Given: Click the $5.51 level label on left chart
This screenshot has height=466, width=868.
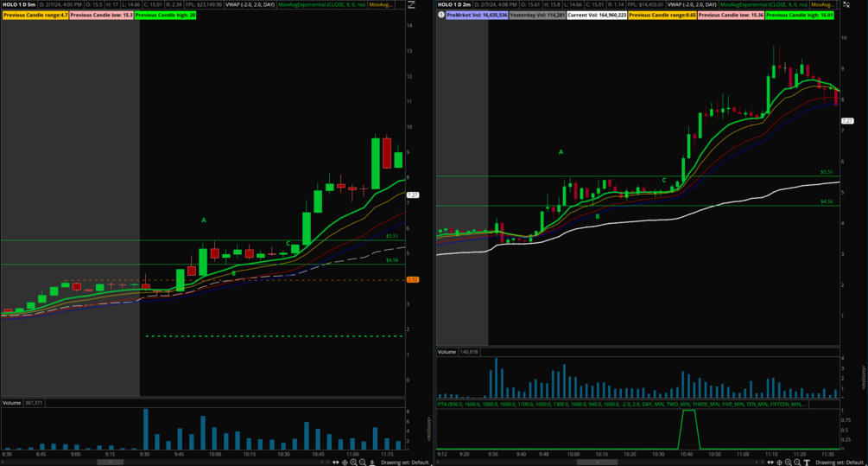Looking at the screenshot, I should (392, 236).
